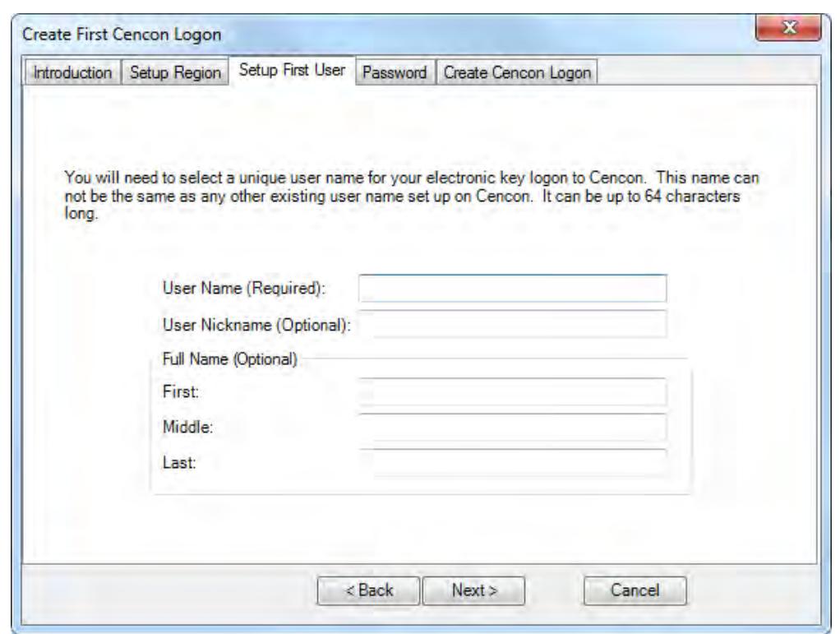Click the First name input field
The image size is (840, 634).
pos(513,391)
